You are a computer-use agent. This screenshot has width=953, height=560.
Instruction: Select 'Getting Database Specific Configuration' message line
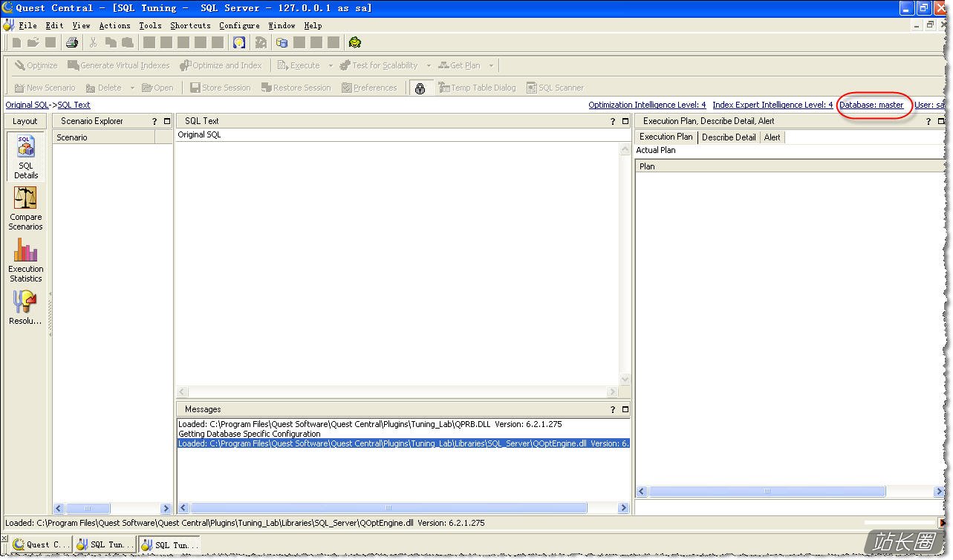point(403,434)
